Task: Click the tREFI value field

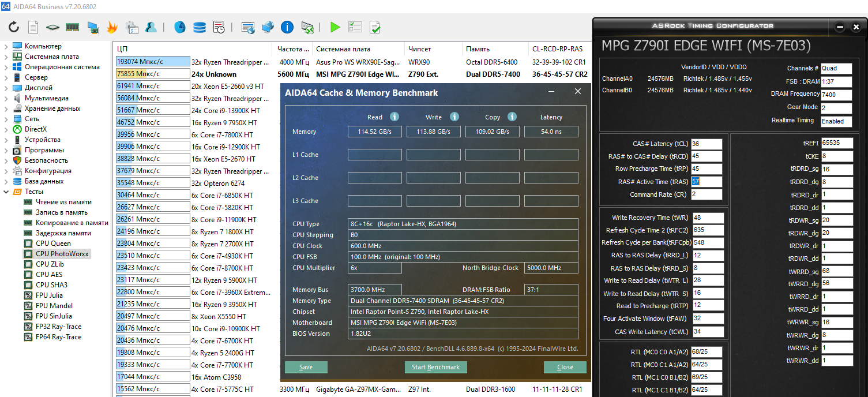Action: (837, 143)
